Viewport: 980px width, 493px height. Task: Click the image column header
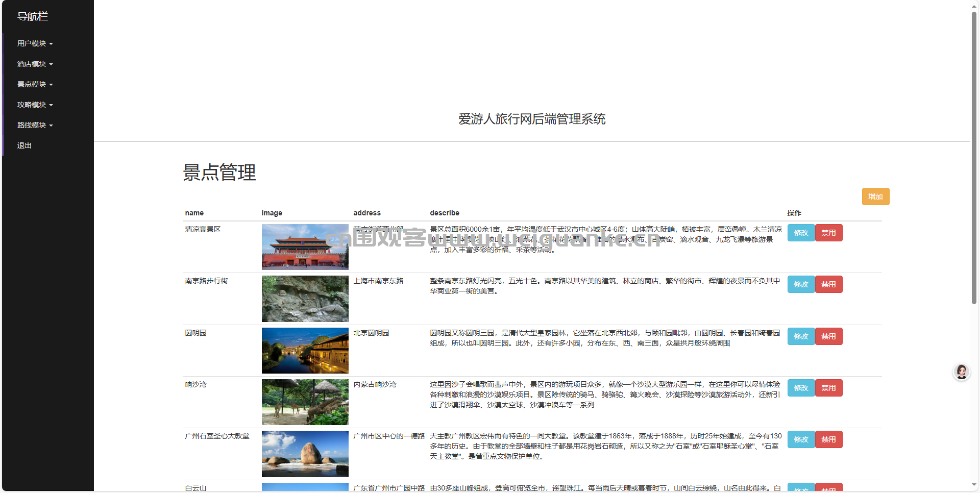coord(272,213)
